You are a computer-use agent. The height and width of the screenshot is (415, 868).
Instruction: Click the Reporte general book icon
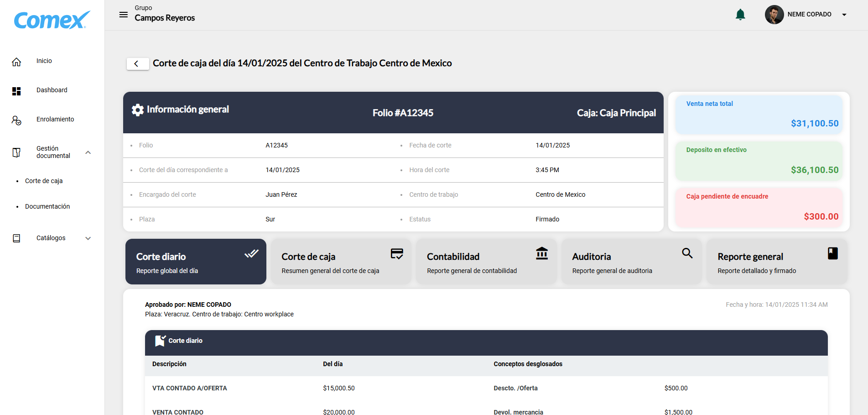point(832,253)
